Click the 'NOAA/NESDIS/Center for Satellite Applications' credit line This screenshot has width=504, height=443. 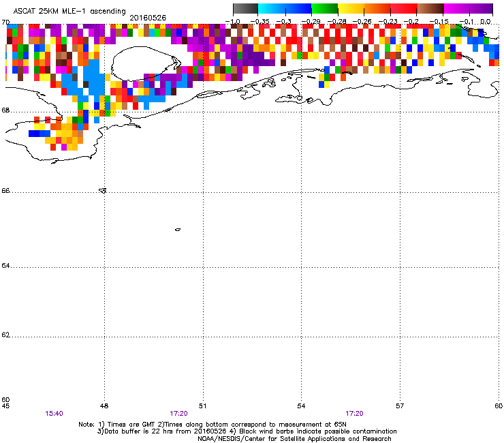click(294, 439)
